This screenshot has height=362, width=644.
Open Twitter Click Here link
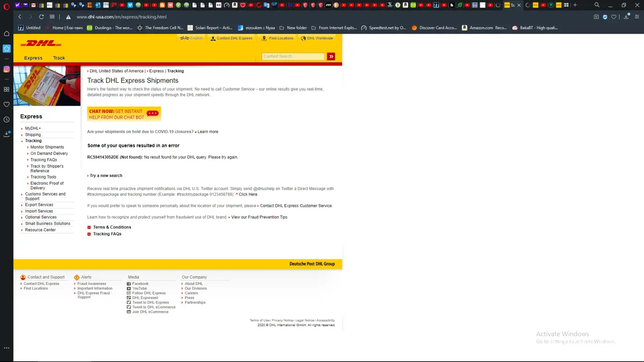point(248,194)
